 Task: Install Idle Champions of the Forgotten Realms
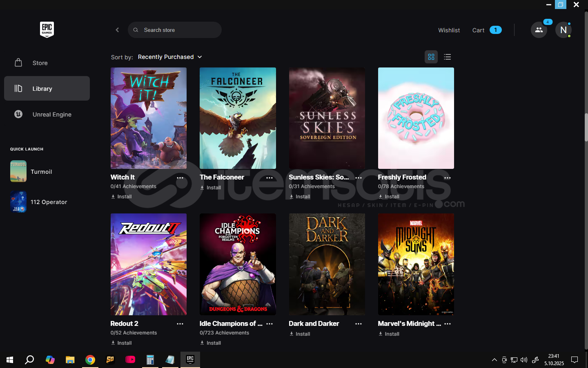pyautogui.click(x=211, y=343)
